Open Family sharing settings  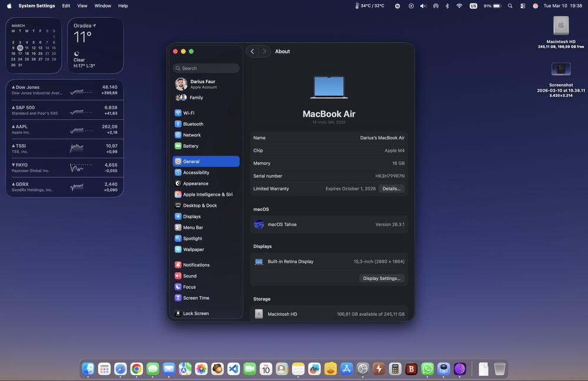coord(206,98)
